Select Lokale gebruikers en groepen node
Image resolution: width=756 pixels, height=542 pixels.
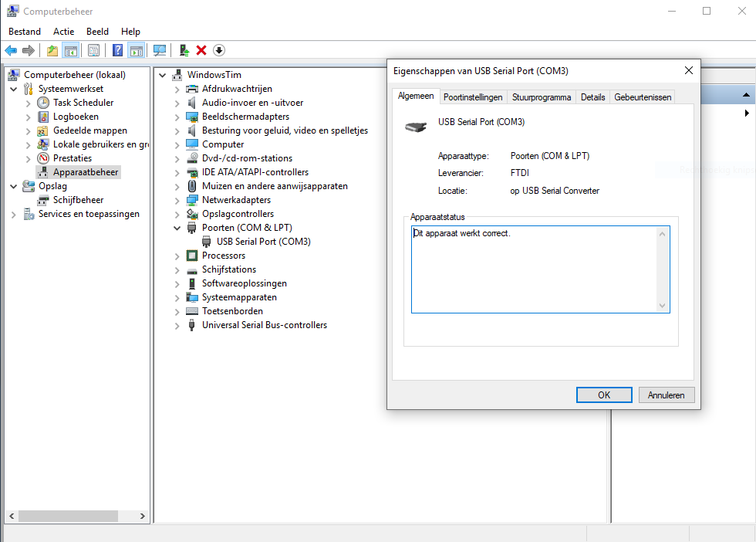101,144
